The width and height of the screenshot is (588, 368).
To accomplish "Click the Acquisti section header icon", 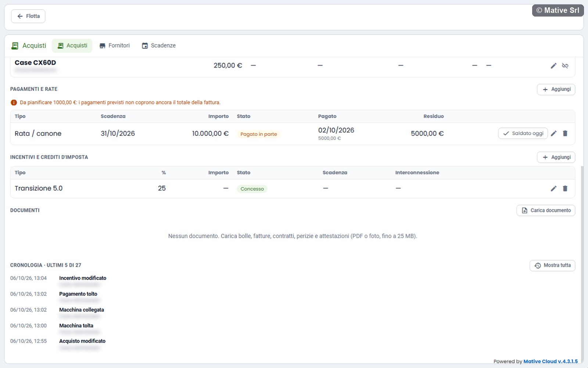I will point(15,46).
